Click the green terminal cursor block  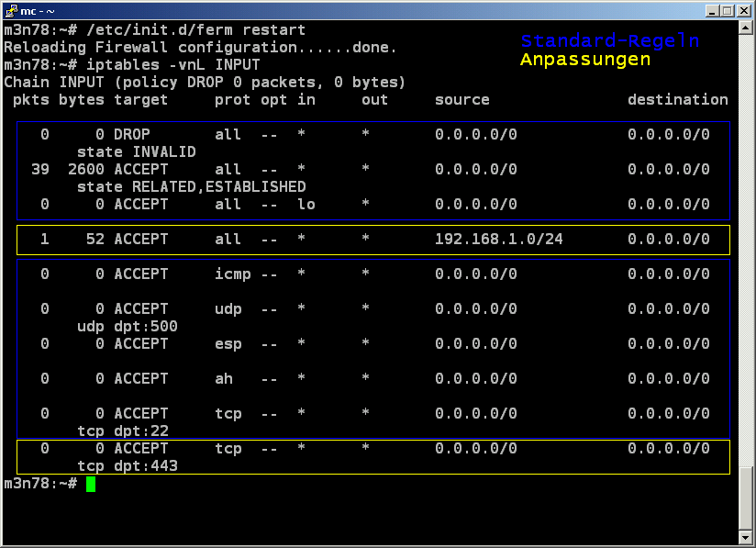point(91,484)
